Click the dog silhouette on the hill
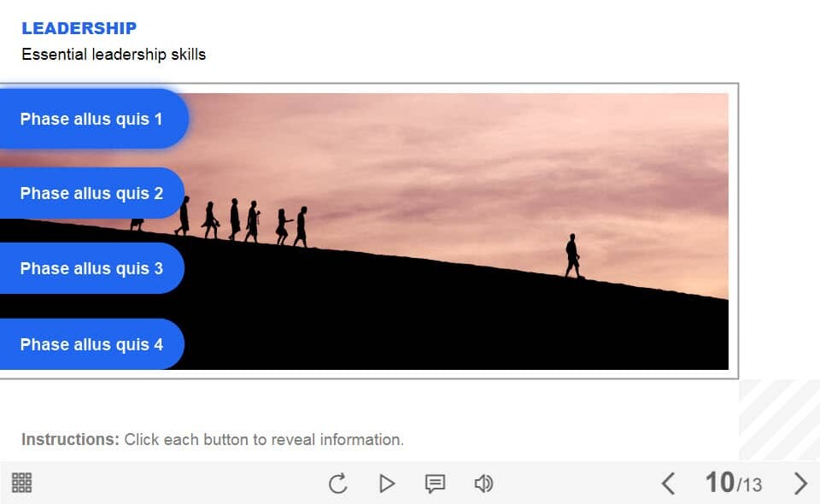The width and height of the screenshot is (820, 504). coord(137,224)
